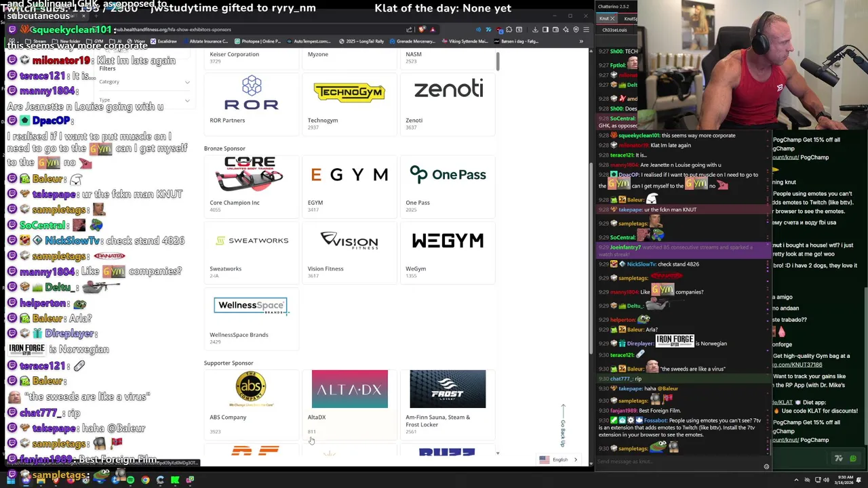Open the Windows Start button
This screenshot has width=868, height=488.
pyautogui.click(x=11, y=480)
